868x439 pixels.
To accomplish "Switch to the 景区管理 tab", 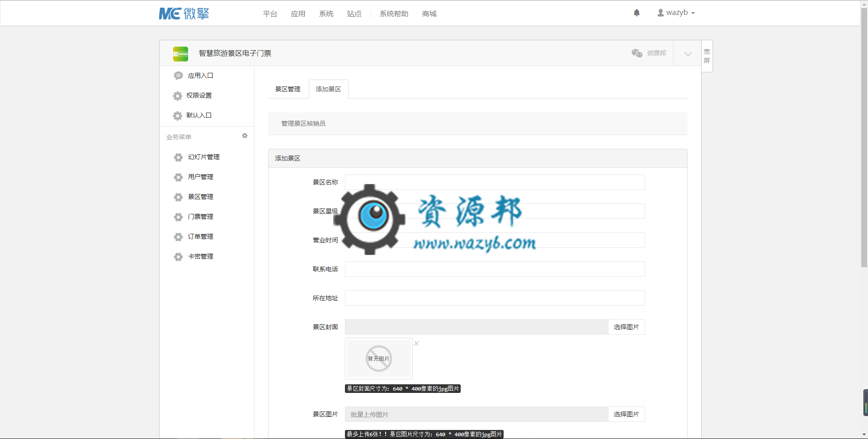I will pos(288,89).
